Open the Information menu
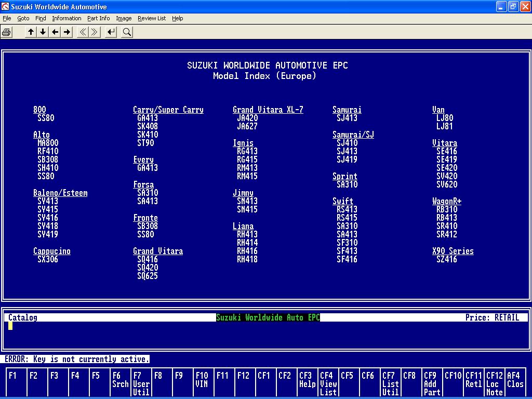 click(x=66, y=18)
